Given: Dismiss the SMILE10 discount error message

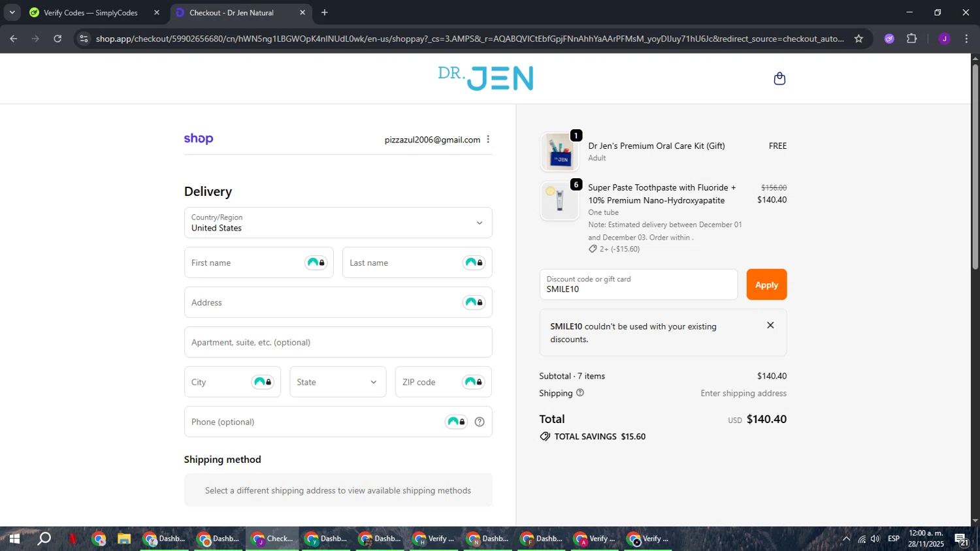Looking at the screenshot, I should point(770,325).
